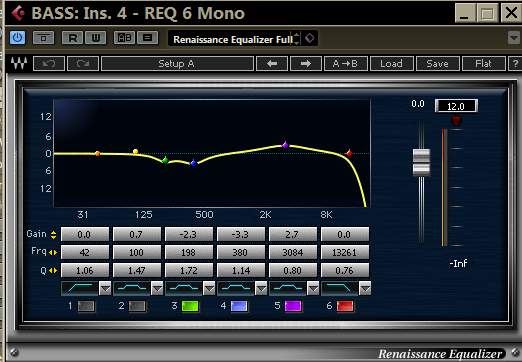522x362 pixels.
Task: Click band 6 low-pass filter shape icon
Action: 340,288
